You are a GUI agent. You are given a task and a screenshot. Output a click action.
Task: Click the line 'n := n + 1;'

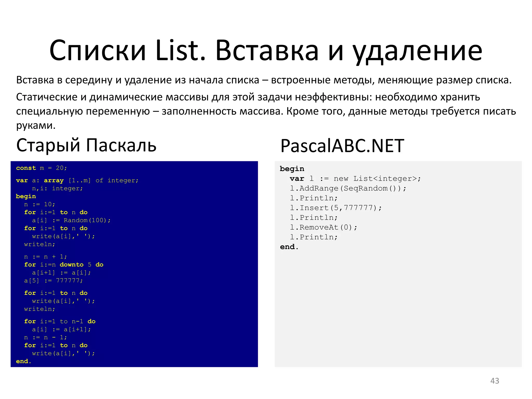[x=45, y=257]
